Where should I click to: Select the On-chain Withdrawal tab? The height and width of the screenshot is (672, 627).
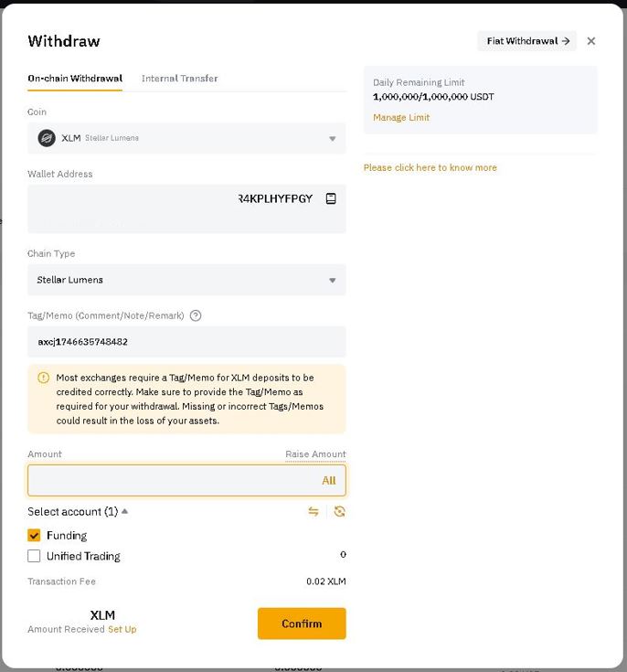(75, 79)
